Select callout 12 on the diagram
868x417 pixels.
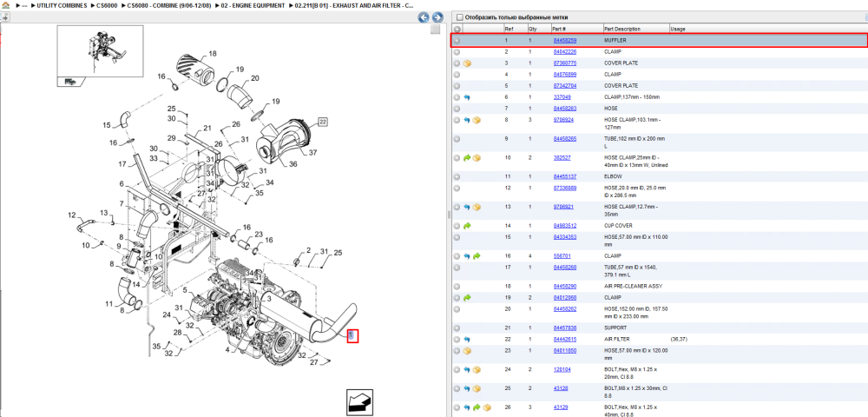point(72,215)
